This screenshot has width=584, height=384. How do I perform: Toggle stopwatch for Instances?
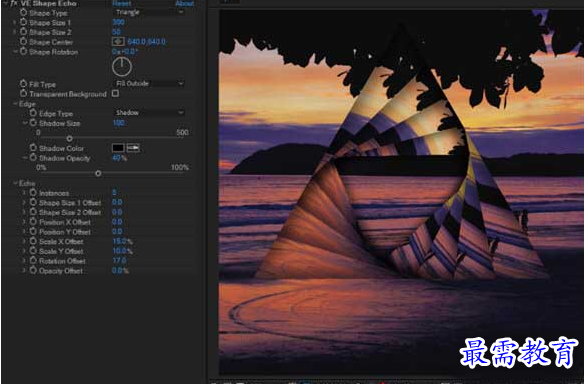33,193
